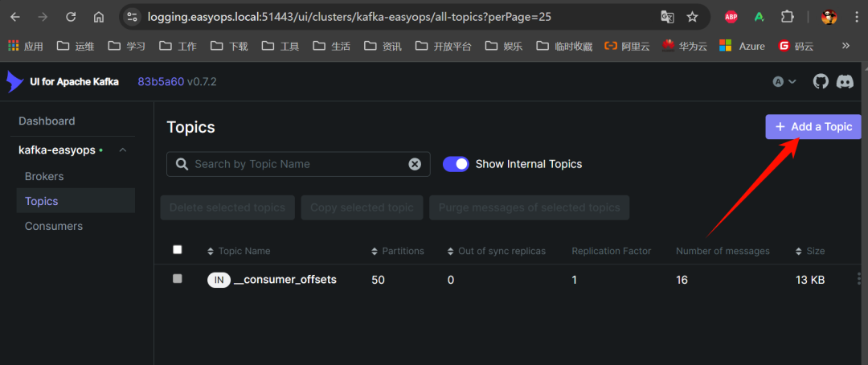
Task: Open the __consumer_offsets topic
Action: (x=285, y=280)
